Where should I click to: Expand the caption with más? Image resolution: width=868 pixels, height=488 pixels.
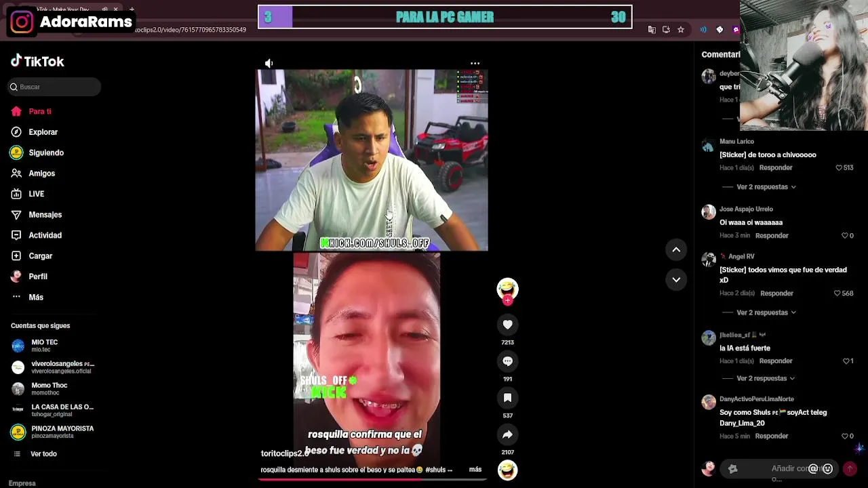click(475, 470)
